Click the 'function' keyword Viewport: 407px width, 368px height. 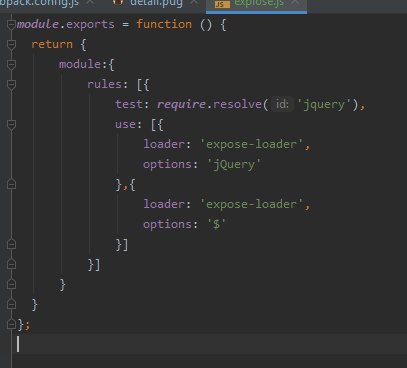click(x=164, y=24)
